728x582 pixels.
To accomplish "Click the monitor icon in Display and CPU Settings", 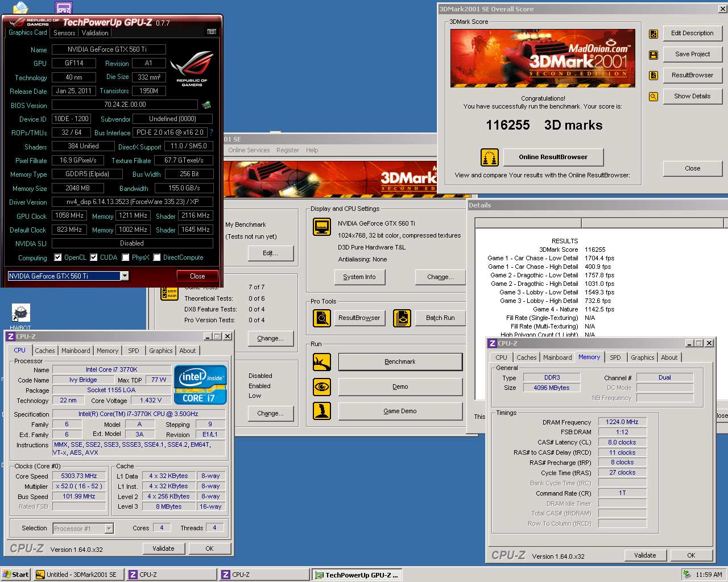I will [x=322, y=227].
